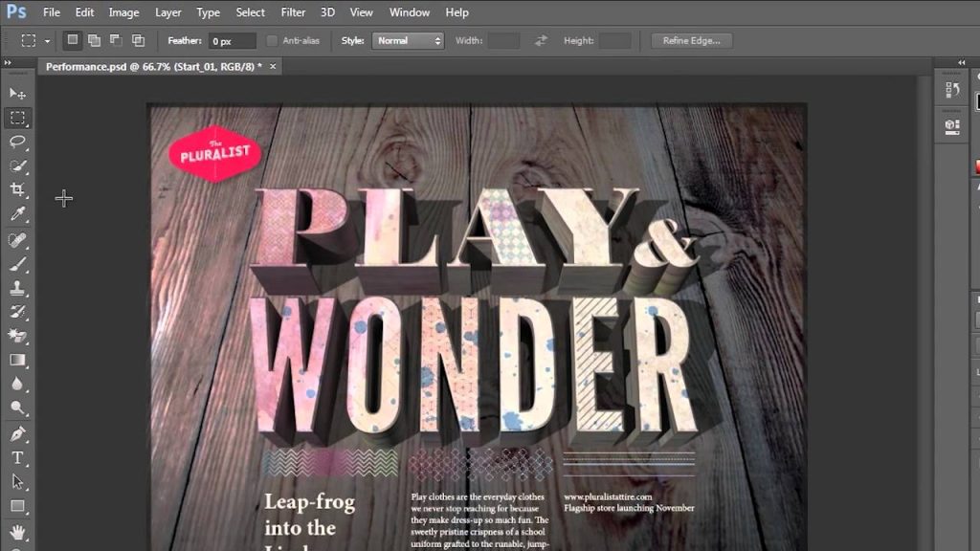Choose the Crop tool
This screenshot has height=551, width=980.
tap(17, 190)
